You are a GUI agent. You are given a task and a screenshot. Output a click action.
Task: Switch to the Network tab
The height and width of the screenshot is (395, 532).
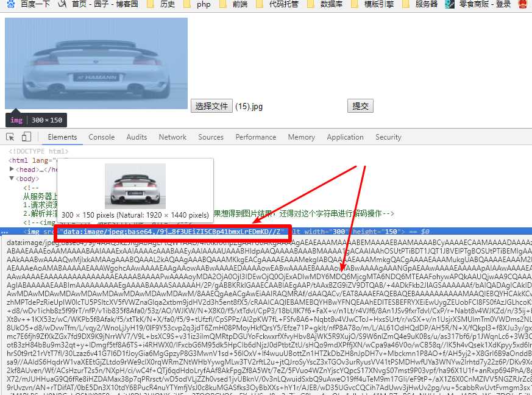click(x=172, y=137)
